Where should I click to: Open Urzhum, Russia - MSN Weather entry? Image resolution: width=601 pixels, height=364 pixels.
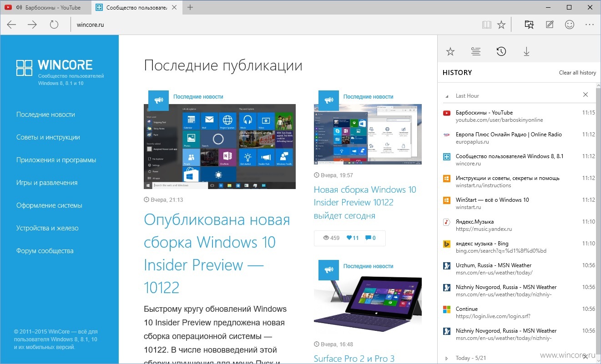(519, 269)
